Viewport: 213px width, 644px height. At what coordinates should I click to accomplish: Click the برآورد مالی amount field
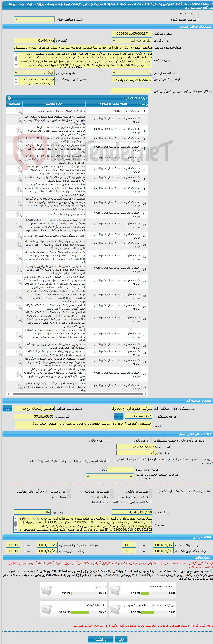137,447
